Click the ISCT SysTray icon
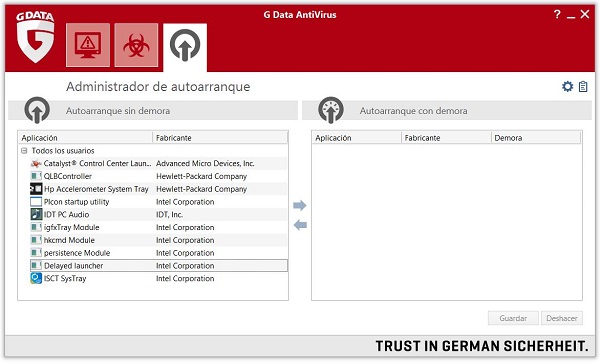The image size is (600, 364). pyautogui.click(x=36, y=278)
